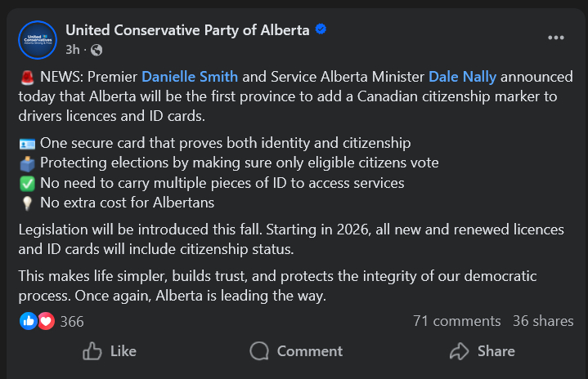The height and width of the screenshot is (379, 588).
Task: View the 36 shares list
Action: 543,321
